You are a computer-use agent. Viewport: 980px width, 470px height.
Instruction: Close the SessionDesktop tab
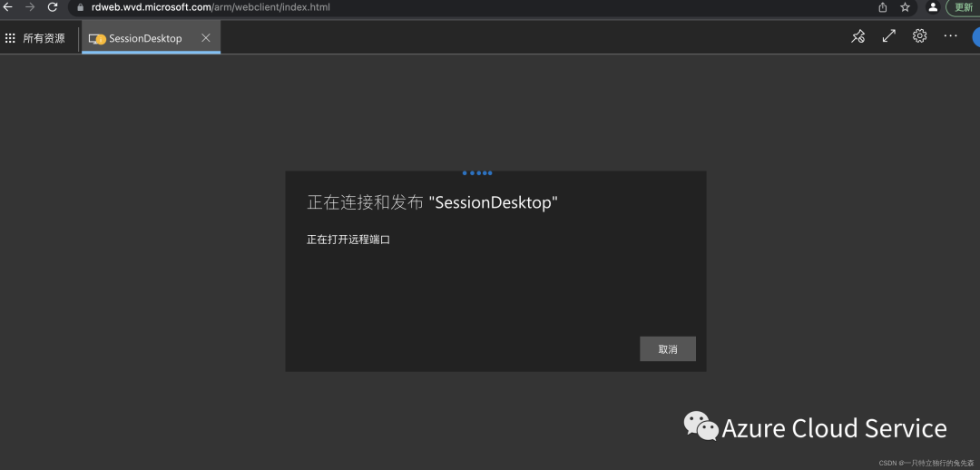coord(206,37)
